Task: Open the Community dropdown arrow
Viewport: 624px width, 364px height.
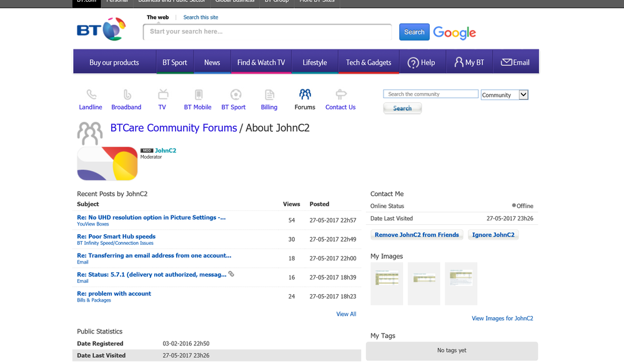Action: pyautogui.click(x=523, y=95)
